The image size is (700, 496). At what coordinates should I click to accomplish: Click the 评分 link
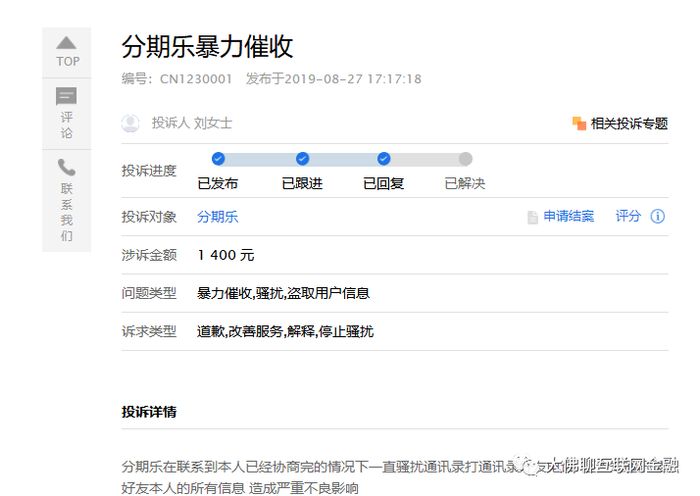(x=628, y=217)
